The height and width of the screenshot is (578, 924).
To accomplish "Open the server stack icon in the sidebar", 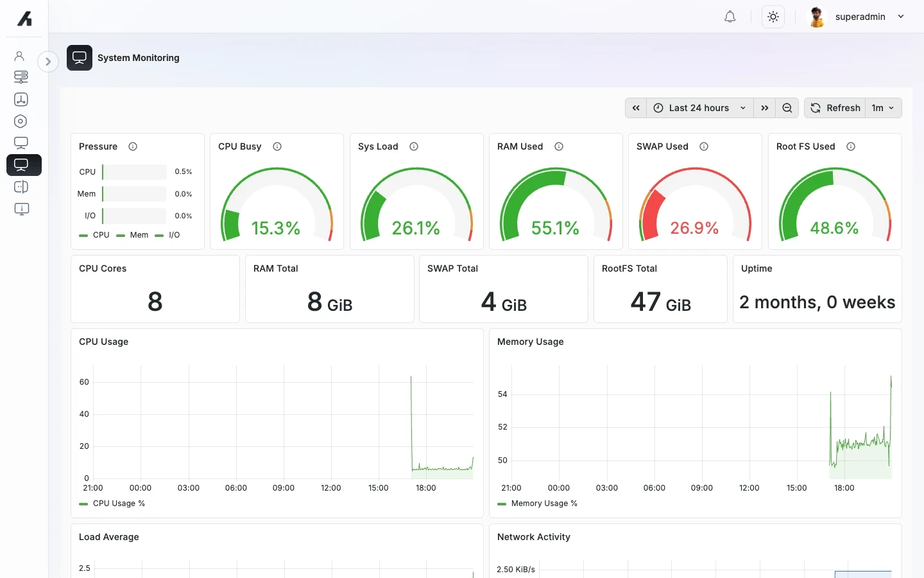I will pyautogui.click(x=21, y=77).
